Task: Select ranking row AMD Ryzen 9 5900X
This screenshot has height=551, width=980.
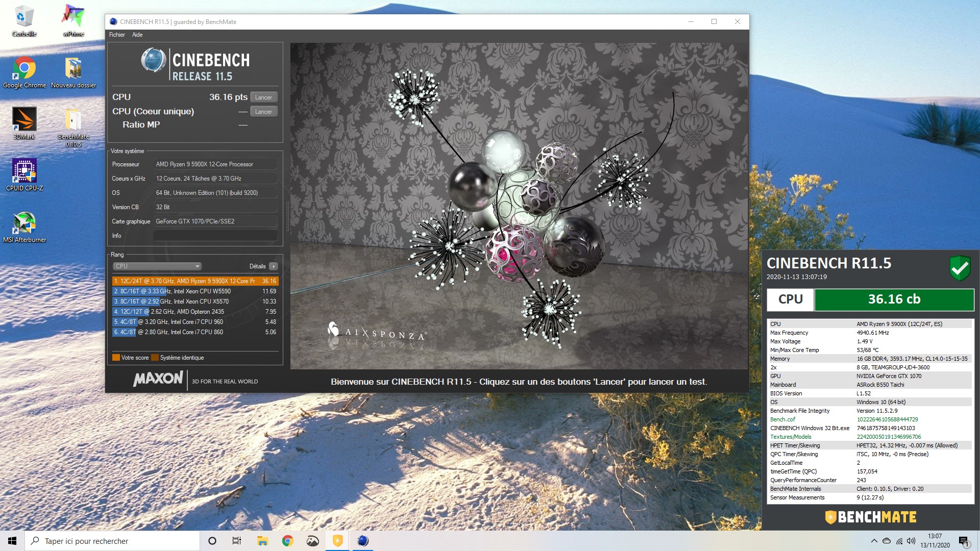Action: pyautogui.click(x=195, y=281)
